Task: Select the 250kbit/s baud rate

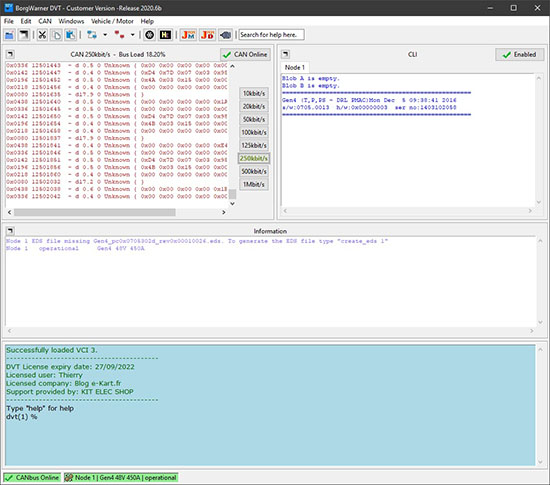Action: click(x=254, y=158)
